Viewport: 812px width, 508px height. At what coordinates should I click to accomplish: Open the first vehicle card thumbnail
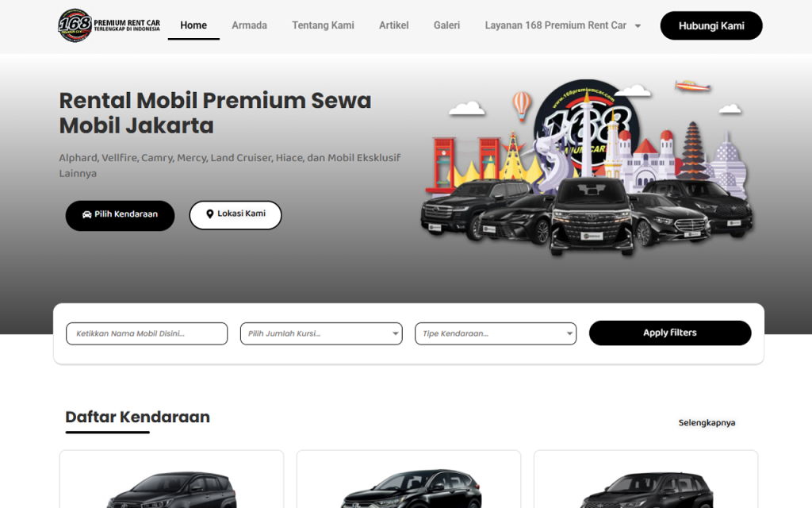[171, 489]
